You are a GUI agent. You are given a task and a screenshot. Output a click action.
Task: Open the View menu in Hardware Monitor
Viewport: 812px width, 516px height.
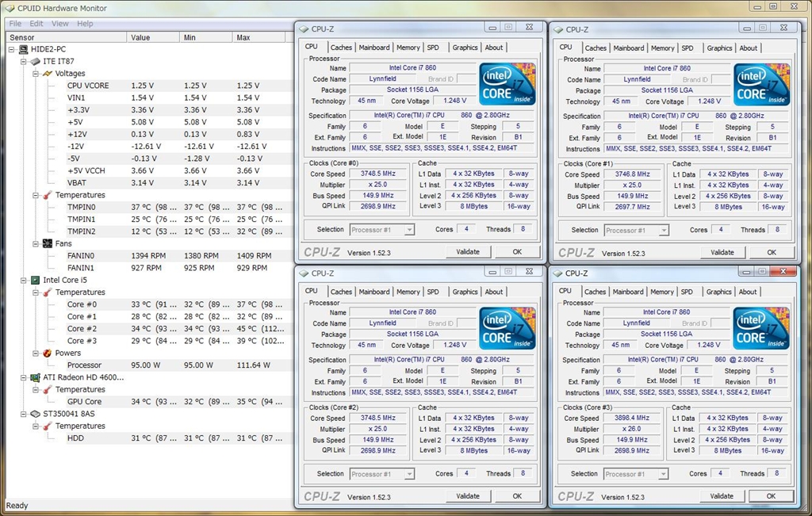[x=60, y=24]
